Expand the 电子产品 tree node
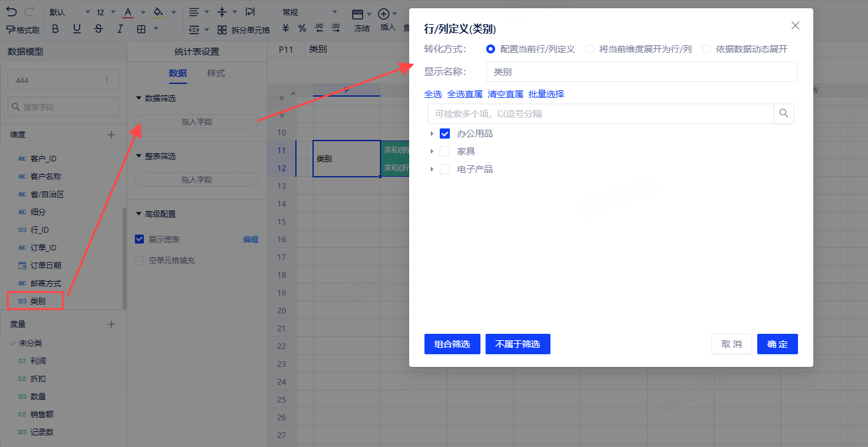Screen dimensions: 868x447 click(x=432, y=169)
